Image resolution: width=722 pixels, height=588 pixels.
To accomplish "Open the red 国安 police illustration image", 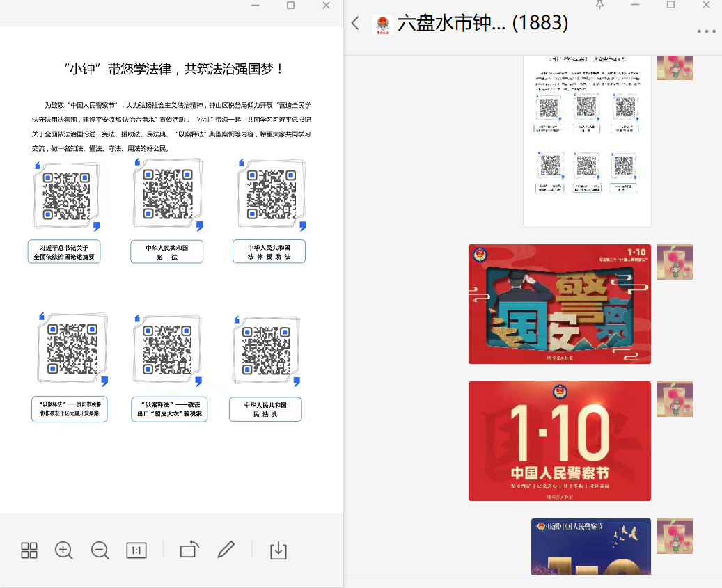I will click(x=560, y=304).
